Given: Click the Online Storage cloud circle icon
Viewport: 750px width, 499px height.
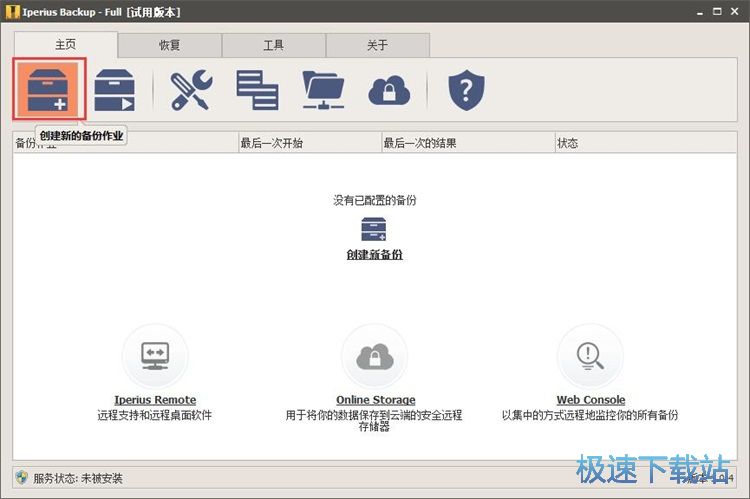Looking at the screenshot, I should click(x=375, y=356).
